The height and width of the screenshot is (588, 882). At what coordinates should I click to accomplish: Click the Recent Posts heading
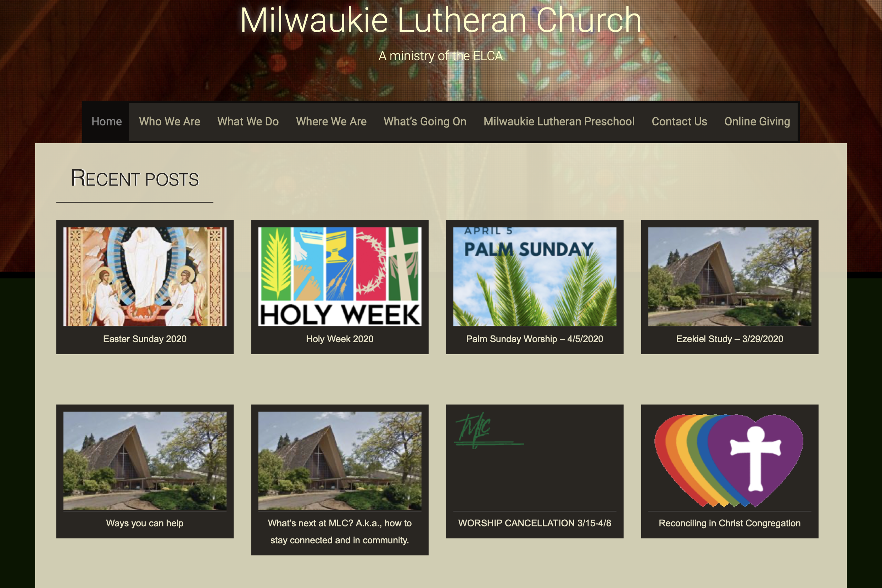tap(135, 178)
